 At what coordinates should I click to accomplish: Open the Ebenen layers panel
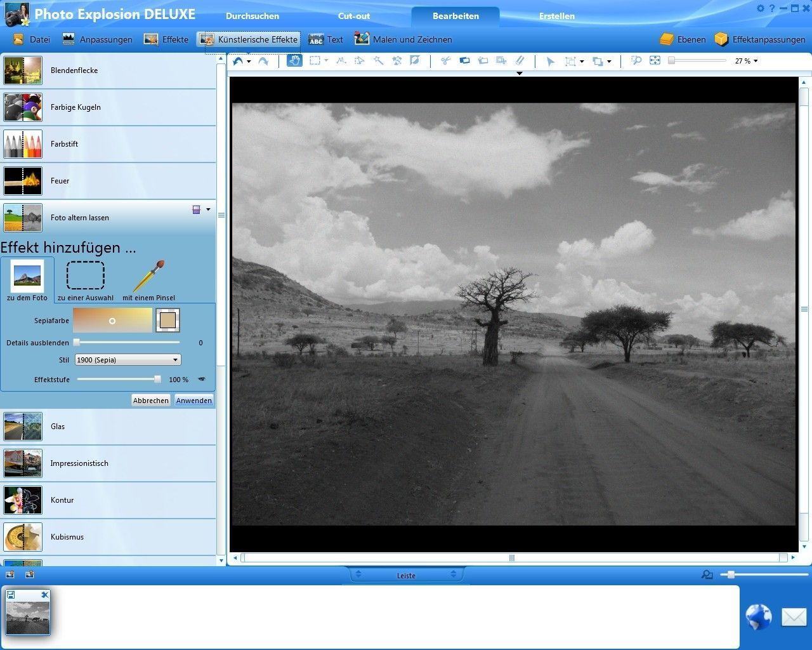point(683,39)
